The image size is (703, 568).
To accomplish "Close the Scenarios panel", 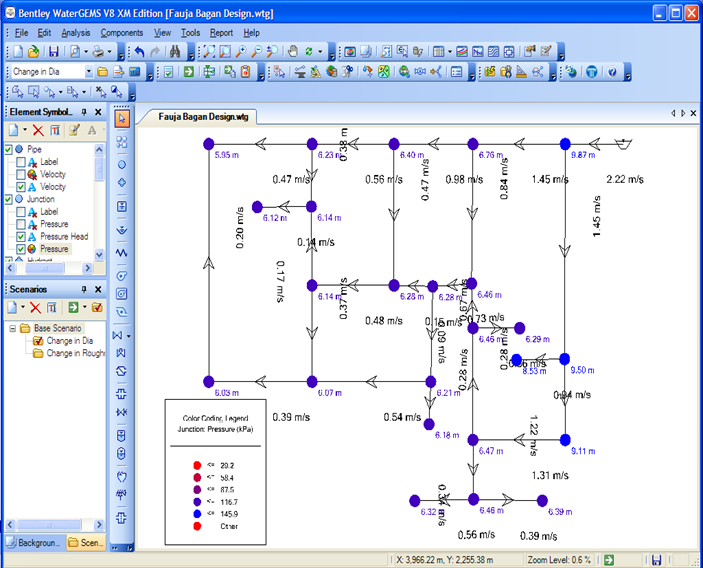I will pyautogui.click(x=98, y=288).
